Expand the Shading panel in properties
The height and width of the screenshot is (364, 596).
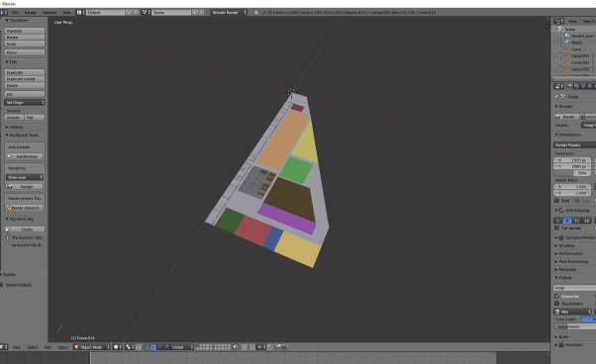(x=566, y=245)
